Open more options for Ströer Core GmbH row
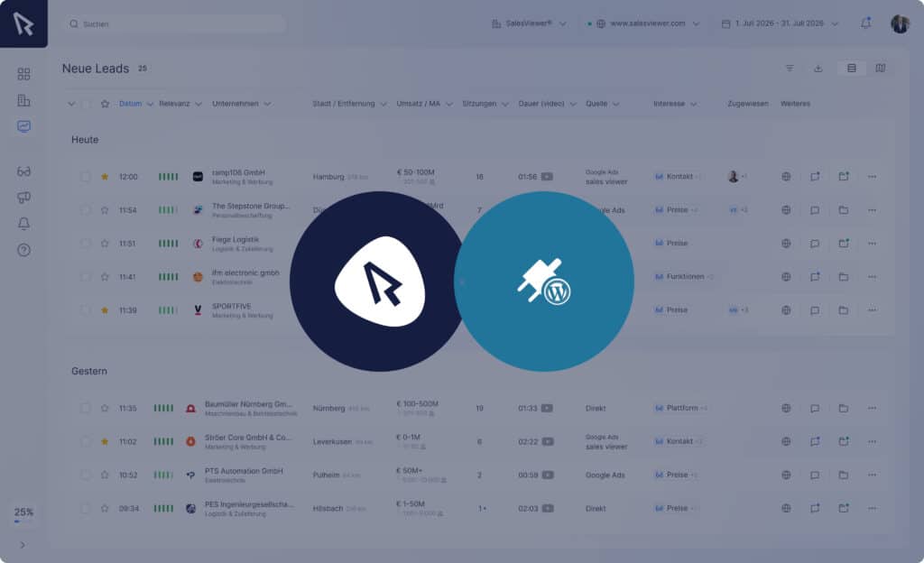 tap(873, 442)
